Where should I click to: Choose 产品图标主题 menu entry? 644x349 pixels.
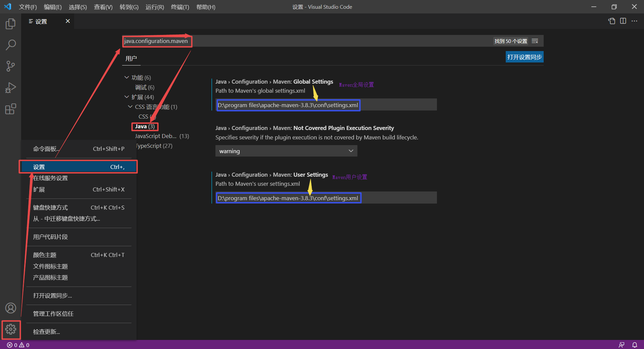(79, 277)
